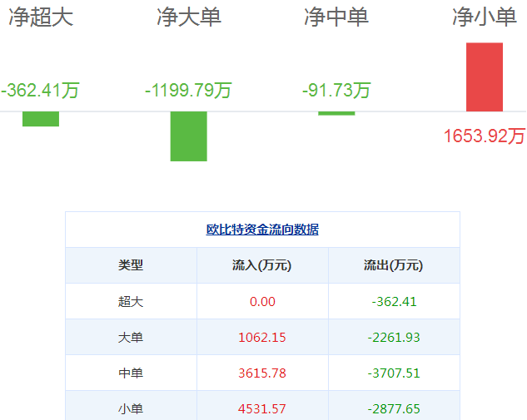Click the 类型 column header
527x420 pixels.
tap(131, 265)
